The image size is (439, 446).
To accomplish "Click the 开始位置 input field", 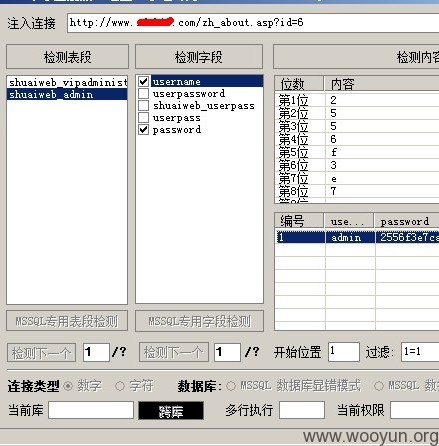I will (x=344, y=352).
